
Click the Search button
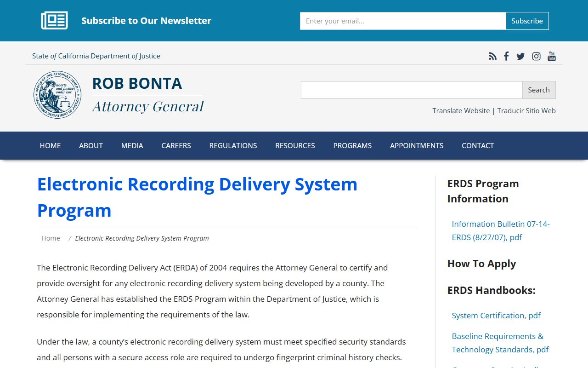pyautogui.click(x=539, y=90)
